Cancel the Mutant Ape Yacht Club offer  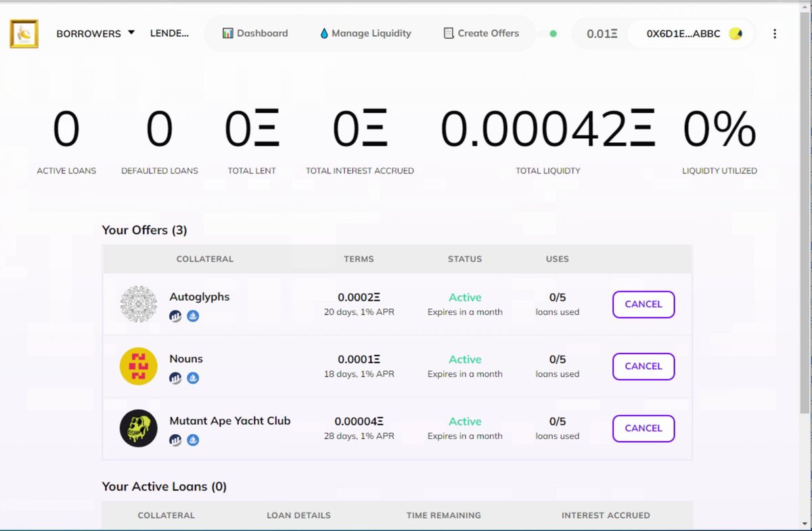pyautogui.click(x=644, y=428)
